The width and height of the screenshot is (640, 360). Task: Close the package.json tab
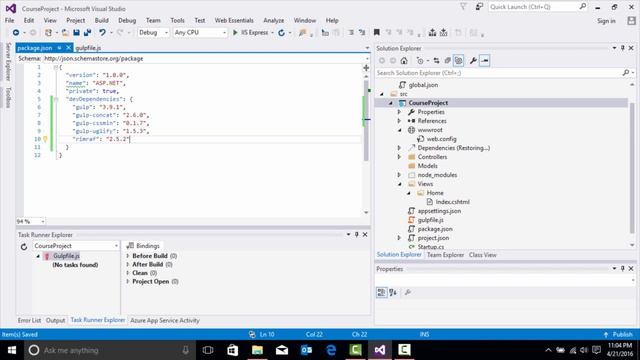coord(68,48)
